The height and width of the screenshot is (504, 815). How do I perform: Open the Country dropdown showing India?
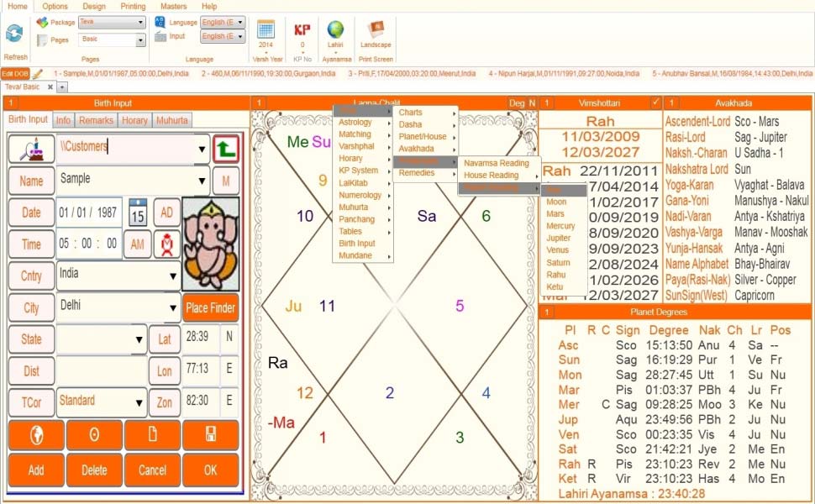tap(173, 276)
